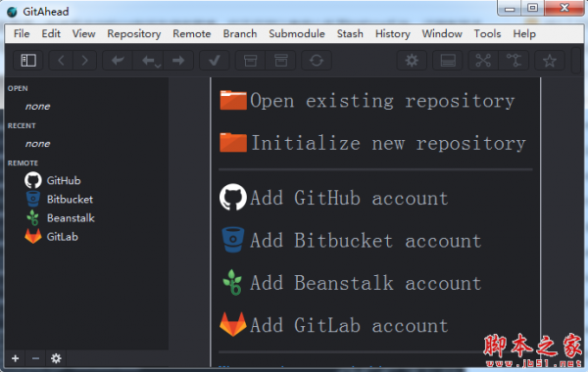Open the Stash menu
Image resolution: width=588 pixels, height=372 pixels.
point(350,33)
